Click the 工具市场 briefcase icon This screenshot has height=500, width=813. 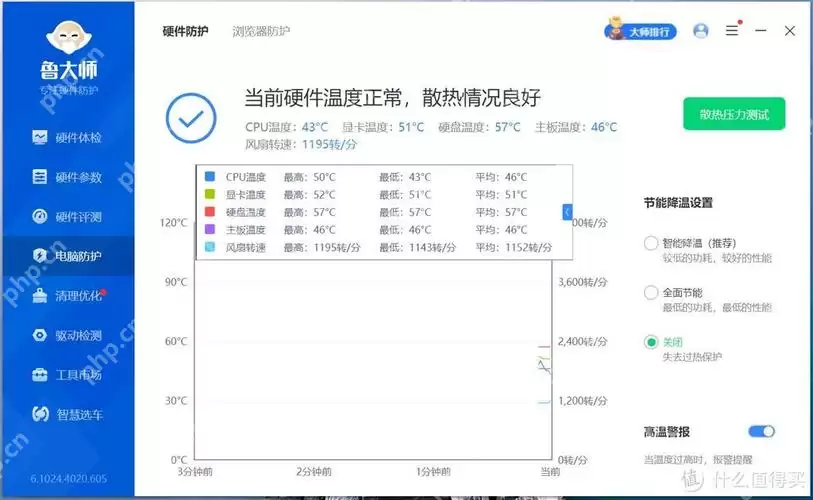coord(39,374)
